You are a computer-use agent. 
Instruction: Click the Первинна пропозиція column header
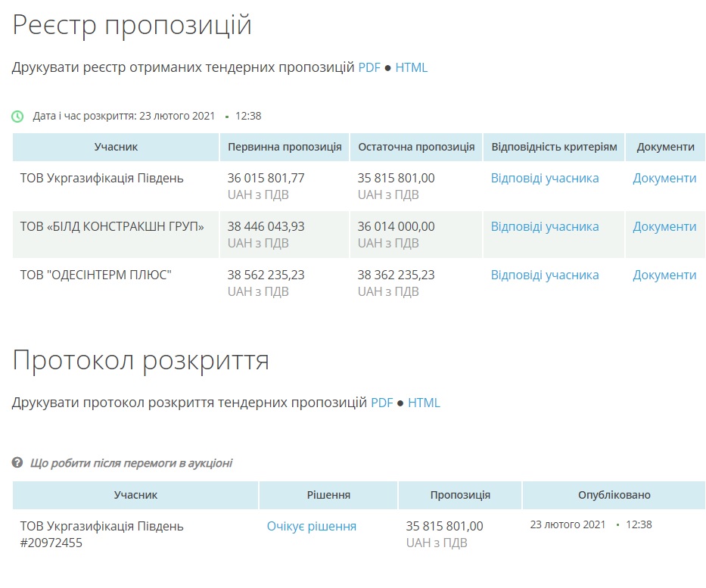point(285,147)
